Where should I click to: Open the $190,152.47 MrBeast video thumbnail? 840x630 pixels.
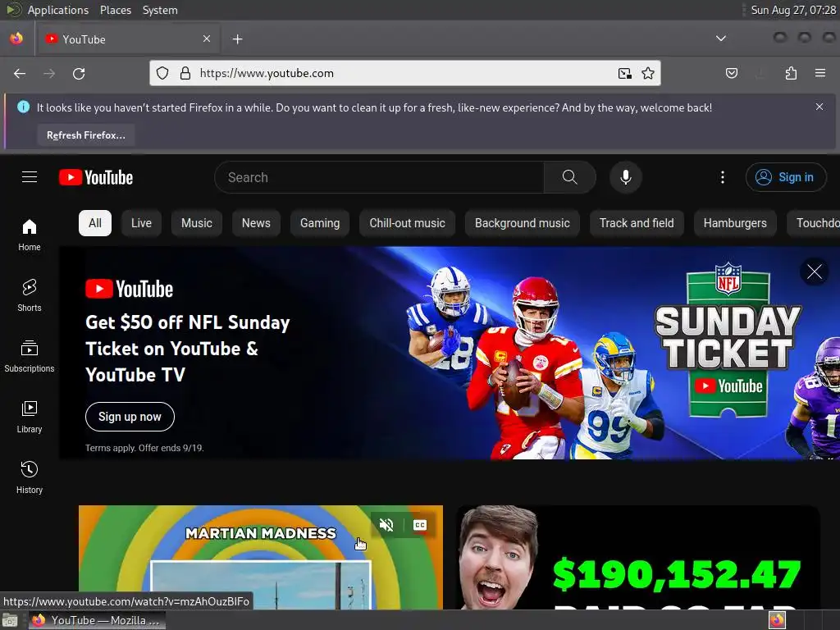pyautogui.click(x=637, y=557)
